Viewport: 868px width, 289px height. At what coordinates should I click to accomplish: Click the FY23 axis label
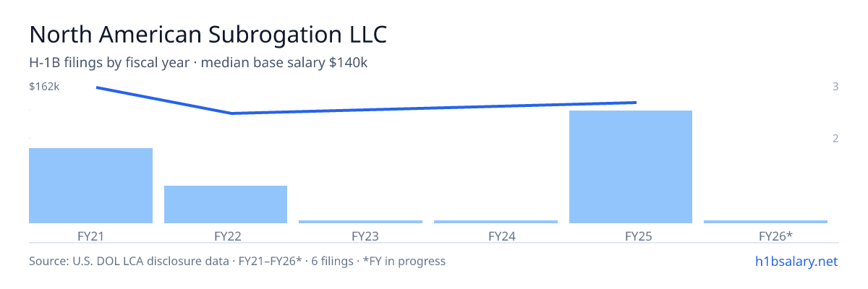click(361, 236)
